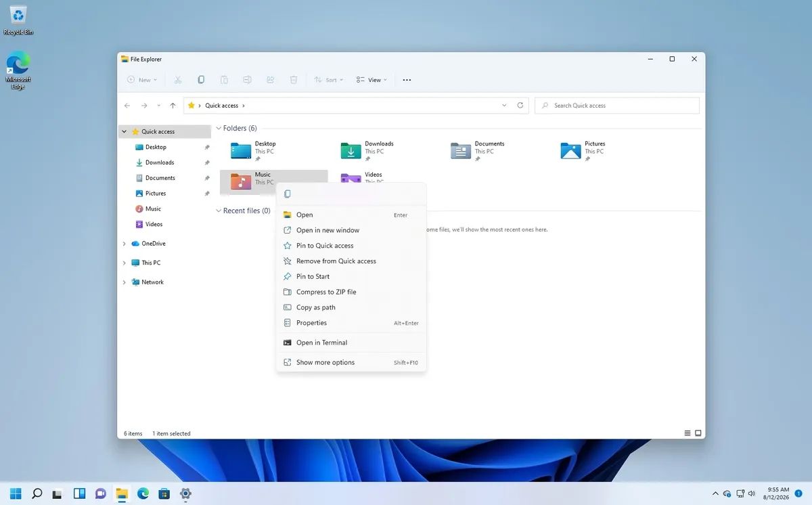
Task: Refresh the Quick access location
Action: tap(520, 106)
